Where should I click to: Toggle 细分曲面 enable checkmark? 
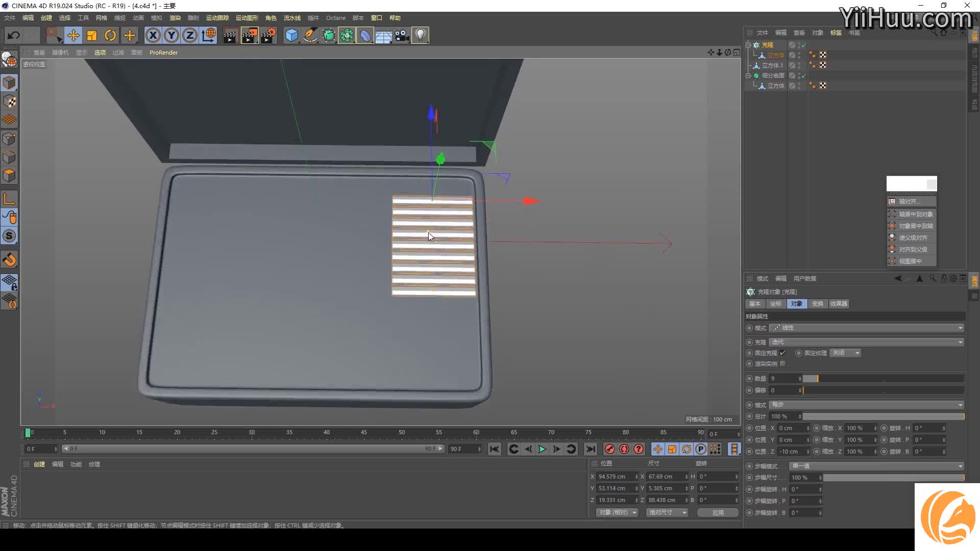coord(804,76)
